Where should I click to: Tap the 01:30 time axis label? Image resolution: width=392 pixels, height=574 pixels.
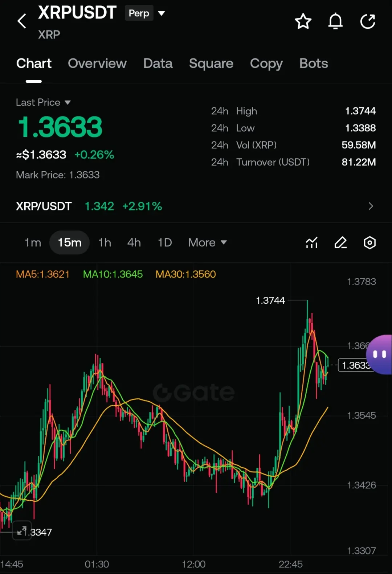(x=97, y=564)
